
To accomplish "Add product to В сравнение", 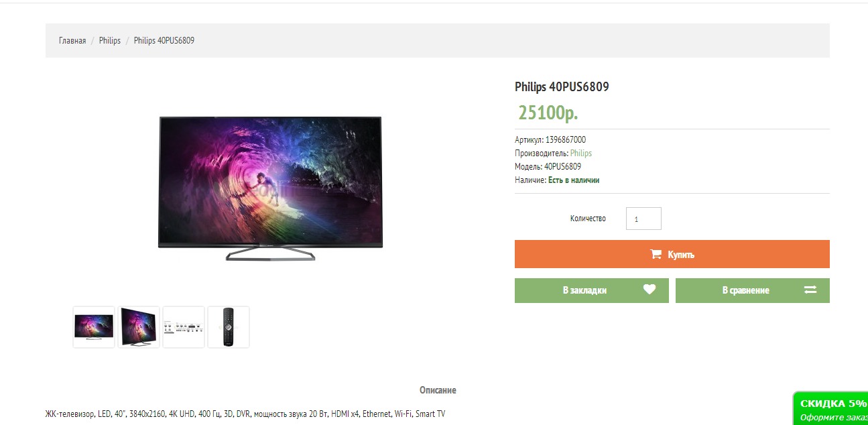I will 753,290.
